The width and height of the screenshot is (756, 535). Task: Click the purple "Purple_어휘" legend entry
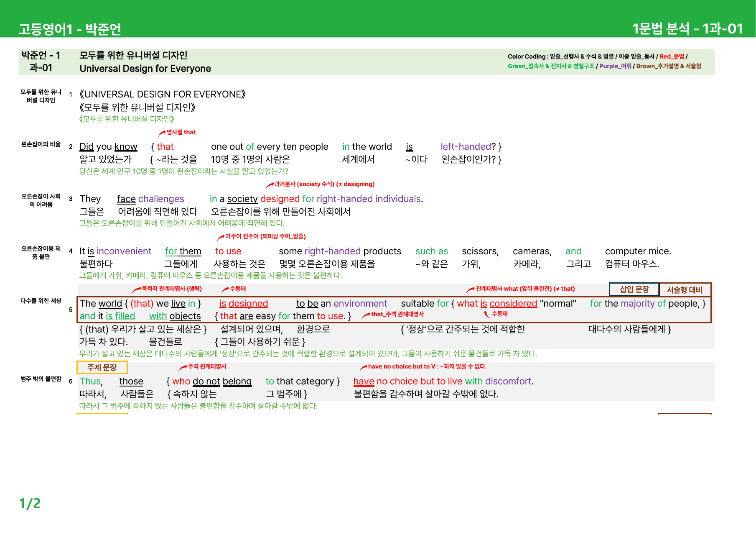[615, 66]
